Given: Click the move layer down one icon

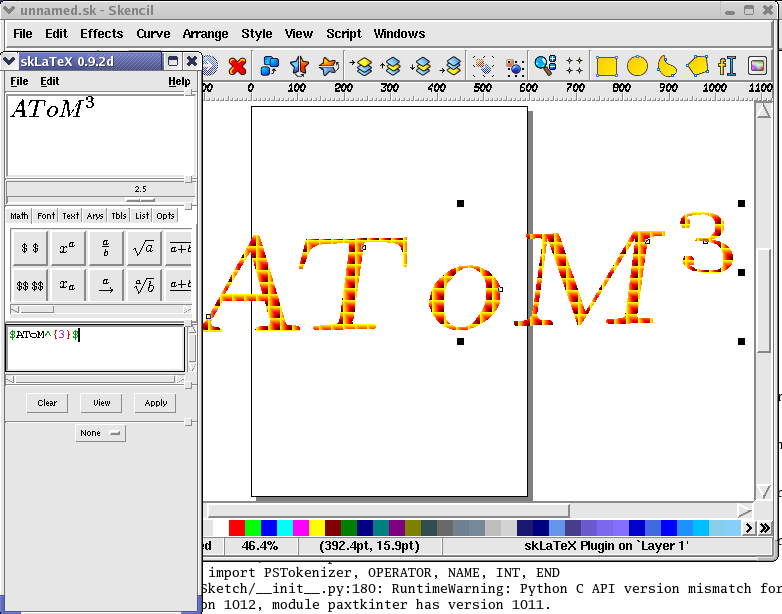Looking at the screenshot, I should pos(421,66).
